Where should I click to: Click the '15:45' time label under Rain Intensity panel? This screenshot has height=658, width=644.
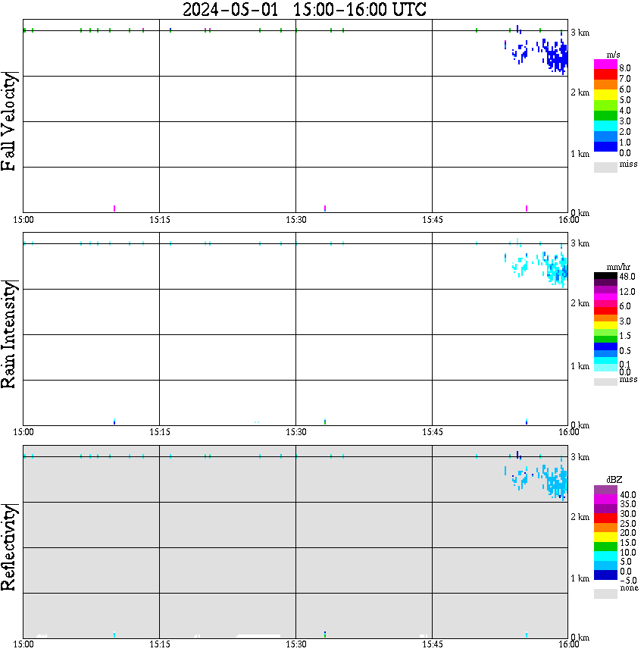point(433,432)
